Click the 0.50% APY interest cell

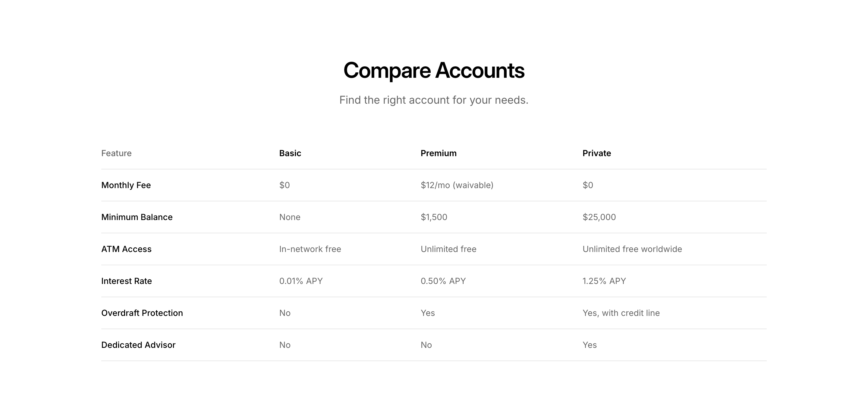tap(443, 281)
